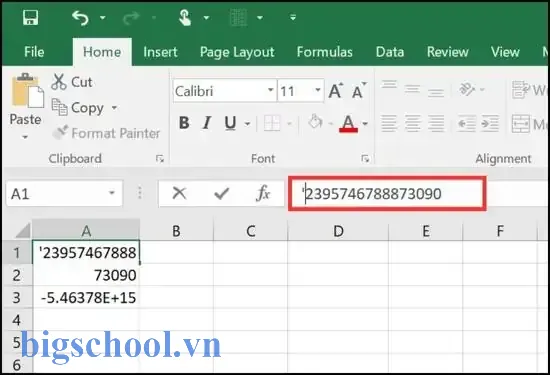550x375 pixels.
Task: Click the Name Box showing A1
Action: click(x=65, y=193)
